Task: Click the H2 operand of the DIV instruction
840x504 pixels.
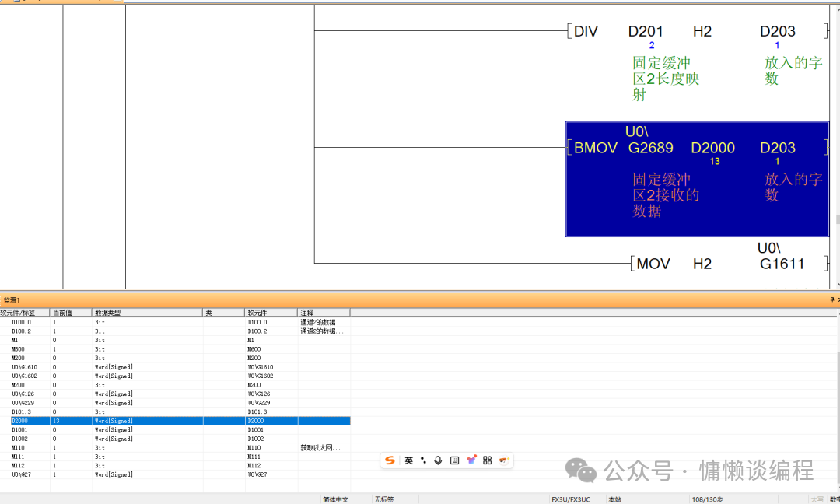Action: (x=702, y=32)
